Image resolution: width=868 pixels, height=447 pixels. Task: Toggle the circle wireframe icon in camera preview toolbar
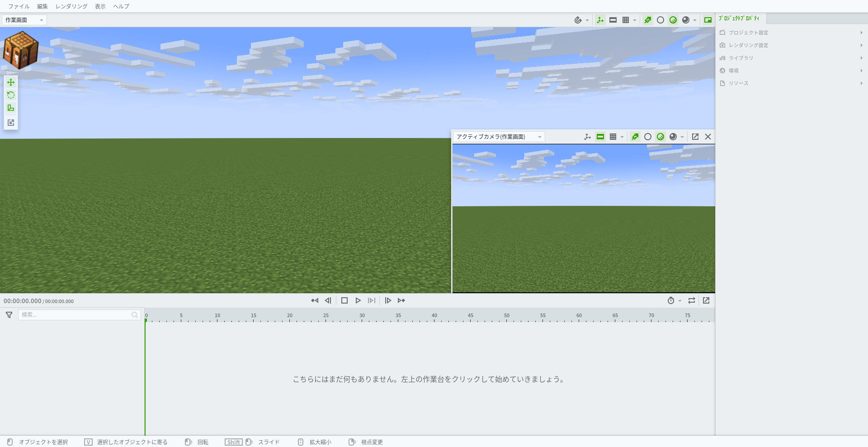pyautogui.click(x=648, y=137)
